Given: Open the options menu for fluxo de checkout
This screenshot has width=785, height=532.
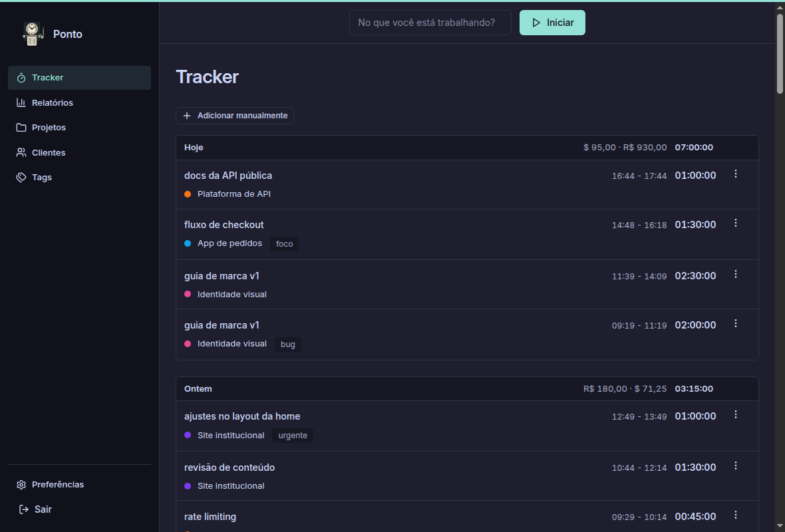Looking at the screenshot, I should click(735, 223).
